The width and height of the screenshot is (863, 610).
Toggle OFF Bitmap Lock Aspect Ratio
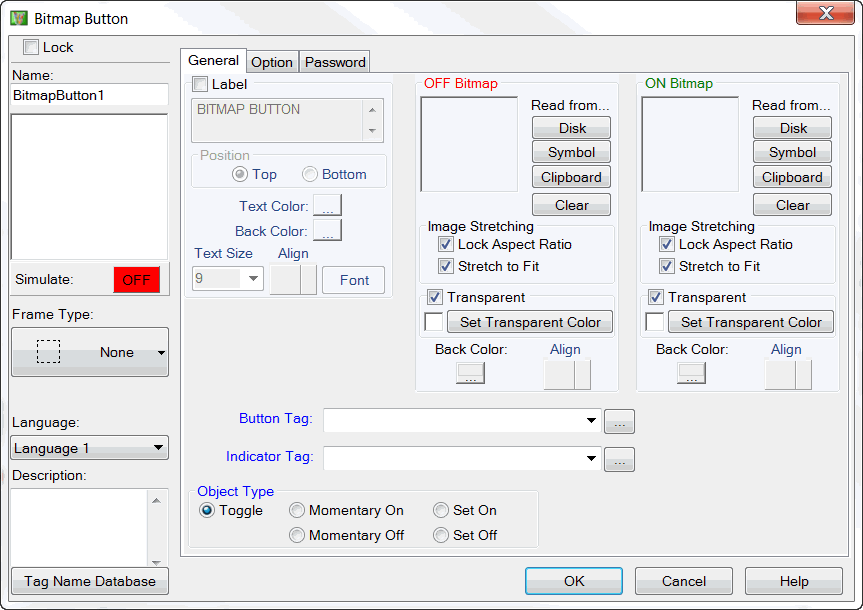coord(446,244)
